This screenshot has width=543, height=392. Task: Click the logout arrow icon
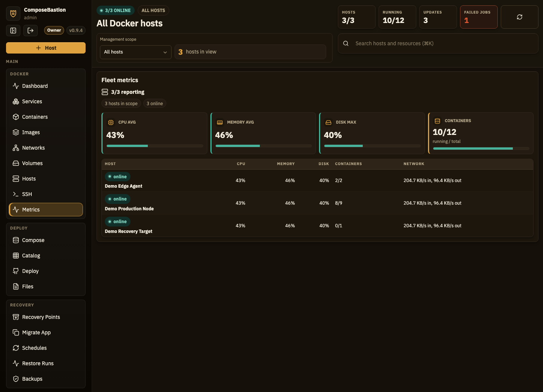31,31
